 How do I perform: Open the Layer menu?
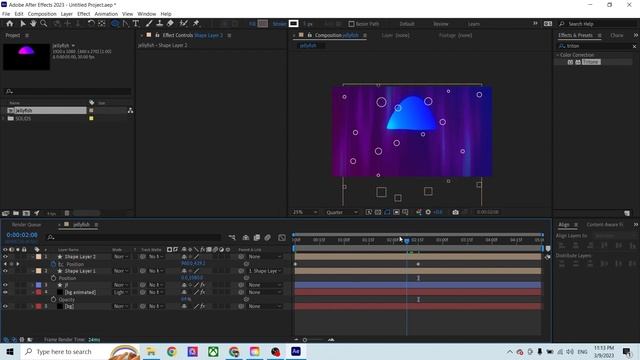[x=67, y=14]
